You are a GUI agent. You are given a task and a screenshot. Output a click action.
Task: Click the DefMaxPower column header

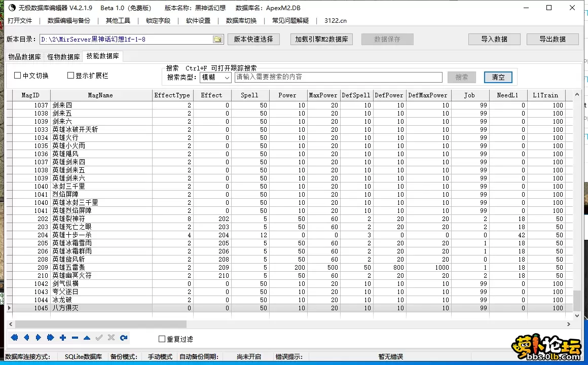click(x=428, y=95)
